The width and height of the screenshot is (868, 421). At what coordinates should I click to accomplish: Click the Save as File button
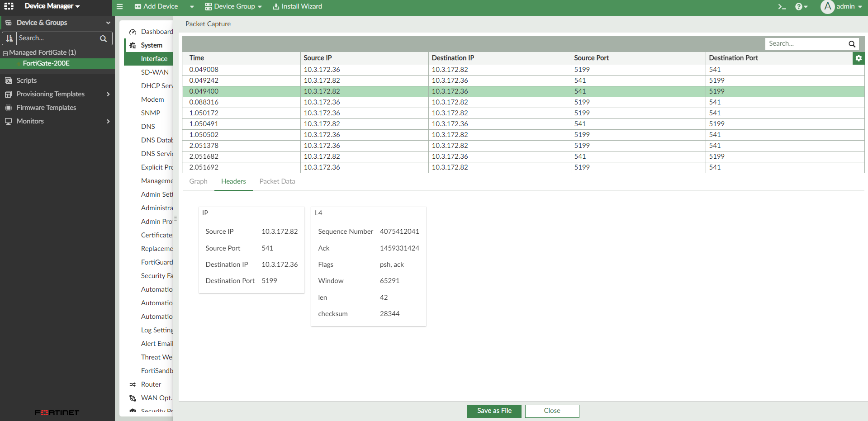pyautogui.click(x=494, y=411)
